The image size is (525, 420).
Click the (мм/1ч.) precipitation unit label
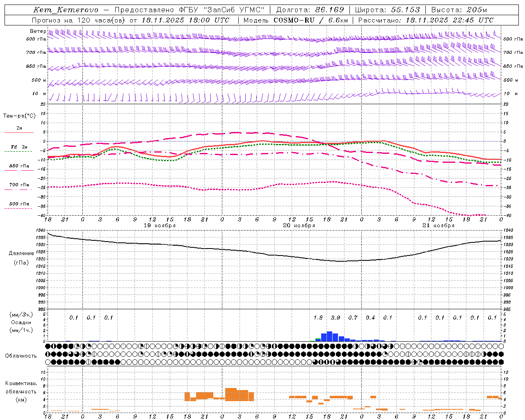click(x=21, y=330)
